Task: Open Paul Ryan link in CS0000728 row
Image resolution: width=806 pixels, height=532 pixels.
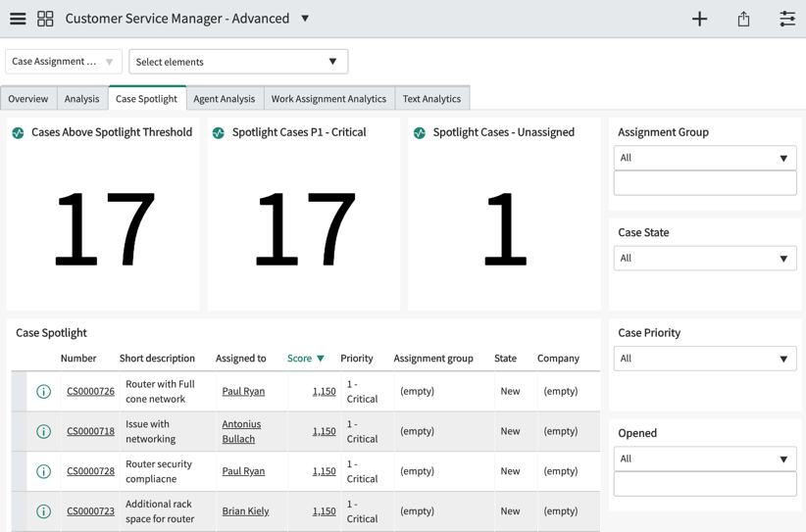Action: [x=243, y=471]
